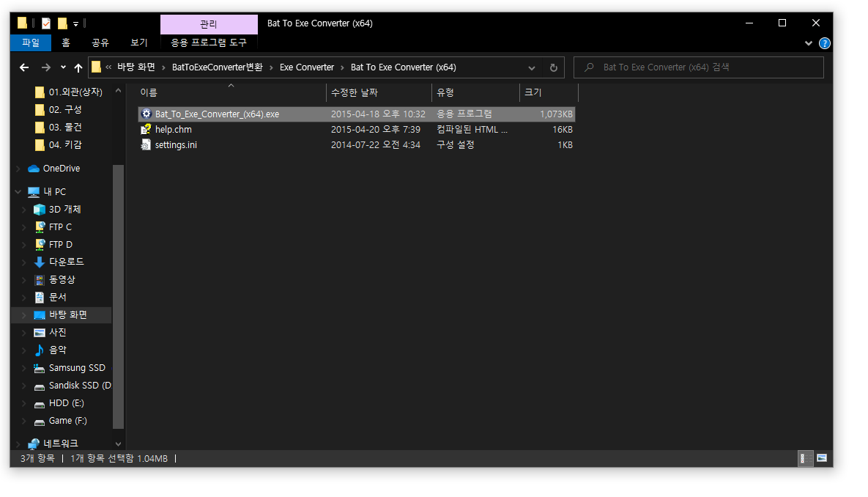
Task: Click the help.chm file icon
Action: 146,129
